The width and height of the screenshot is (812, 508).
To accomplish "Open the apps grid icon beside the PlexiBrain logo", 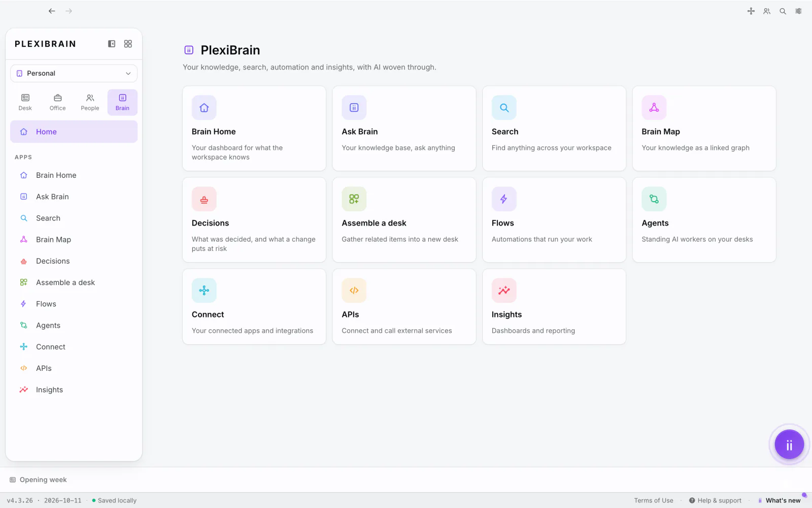I will click(128, 44).
